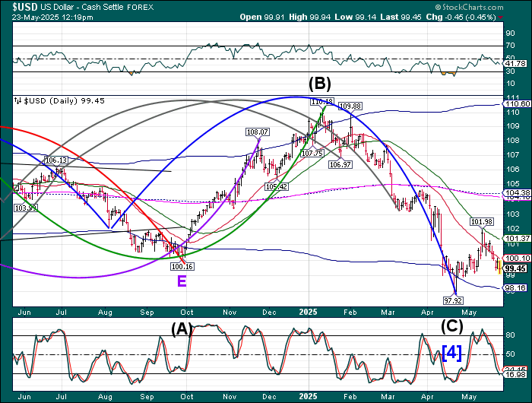The image size is (532, 403).
Task: Click the 110.18 peak price label
Action: (x=321, y=100)
